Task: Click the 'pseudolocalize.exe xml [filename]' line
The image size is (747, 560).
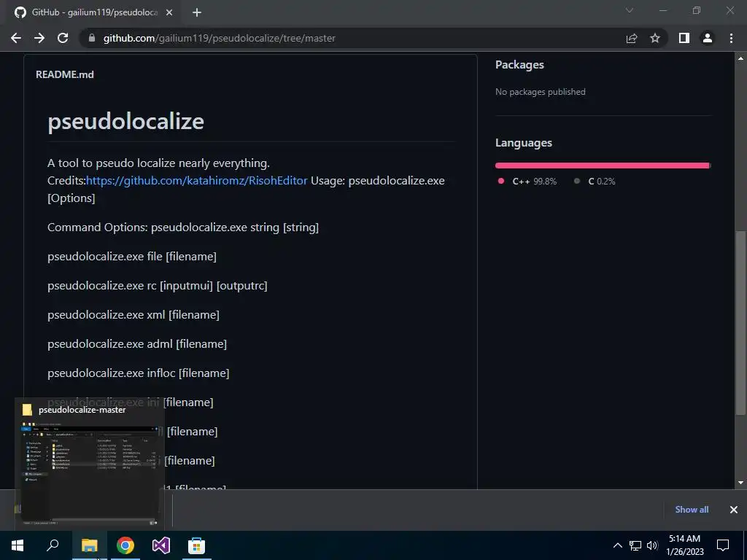Action: coord(133,315)
